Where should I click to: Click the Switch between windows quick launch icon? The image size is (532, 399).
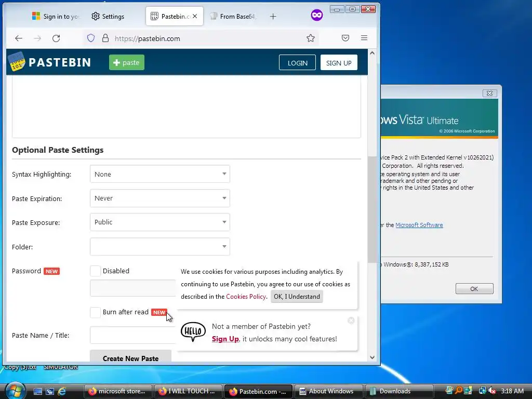(50, 391)
